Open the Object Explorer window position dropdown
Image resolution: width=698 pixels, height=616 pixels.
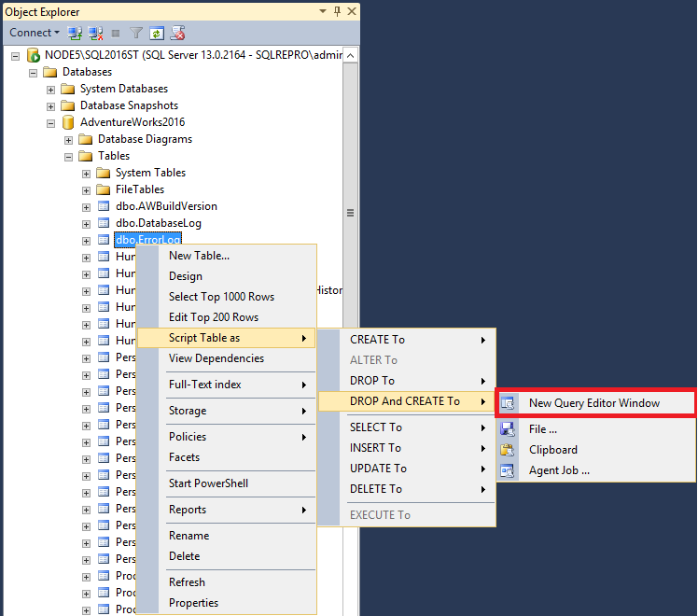point(323,12)
